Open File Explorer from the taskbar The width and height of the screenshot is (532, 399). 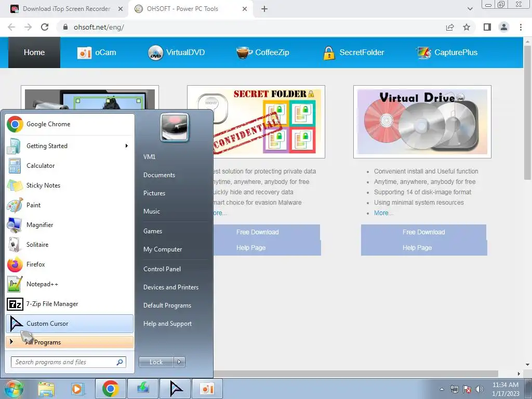click(46, 389)
